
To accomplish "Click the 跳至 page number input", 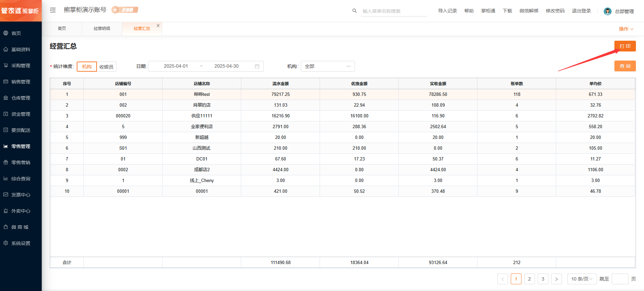I will click(620, 279).
